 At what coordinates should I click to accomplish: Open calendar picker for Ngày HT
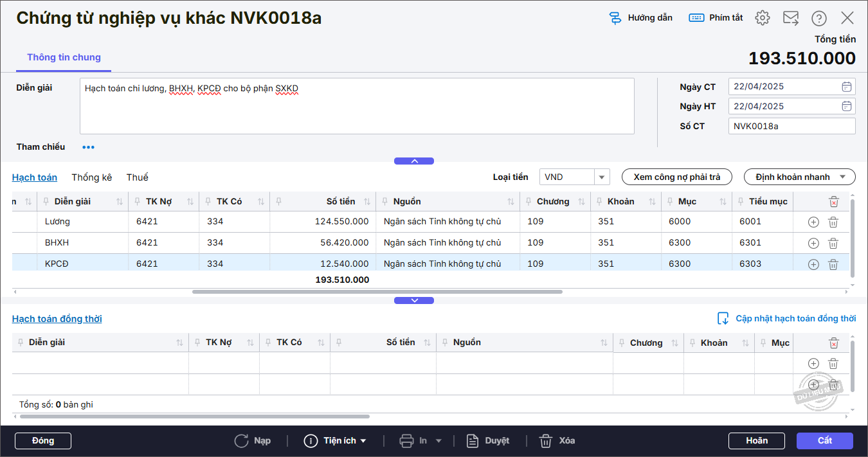[x=847, y=107]
